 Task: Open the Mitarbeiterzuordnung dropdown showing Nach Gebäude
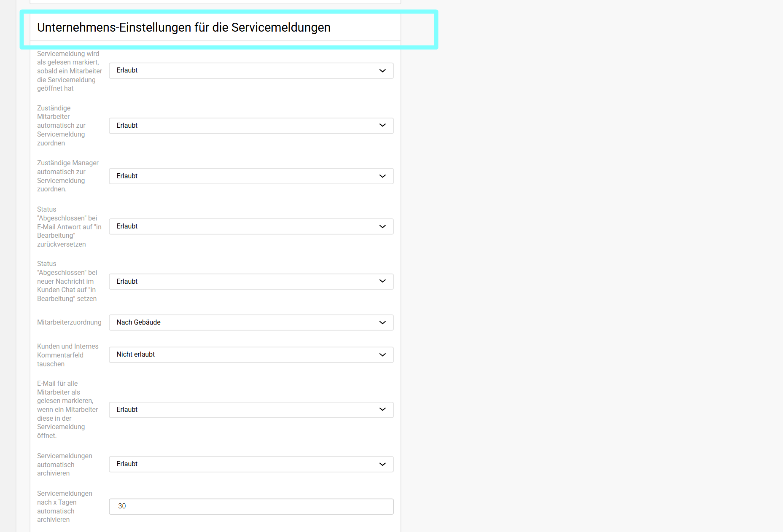(x=251, y=322)
